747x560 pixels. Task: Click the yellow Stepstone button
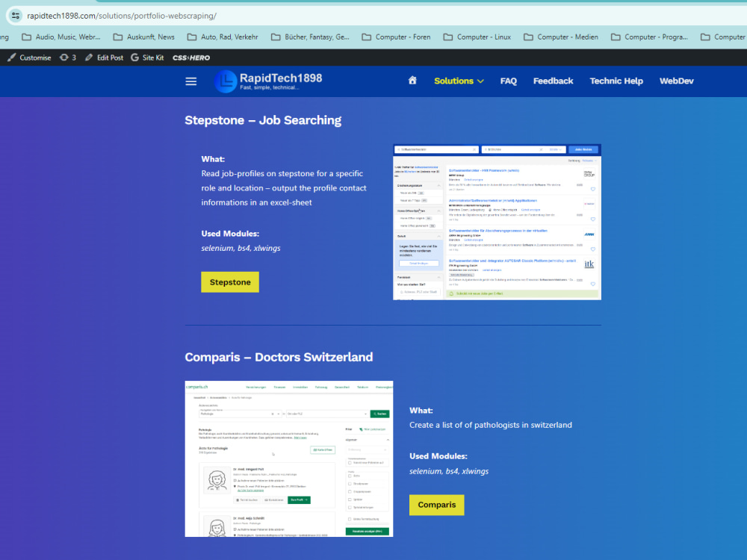click(x=230, y=282)
